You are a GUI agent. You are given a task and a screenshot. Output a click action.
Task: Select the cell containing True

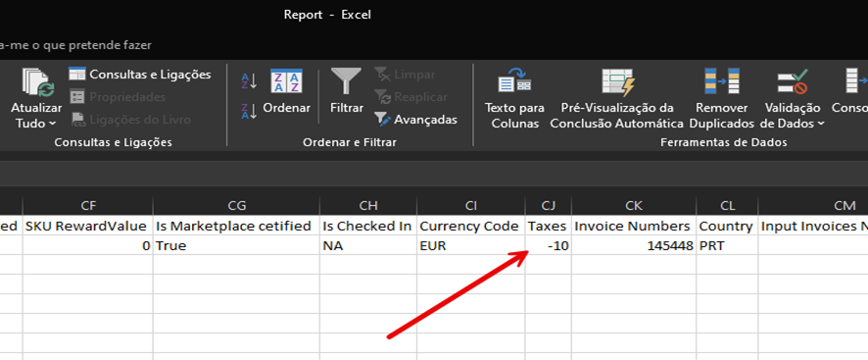236,245
